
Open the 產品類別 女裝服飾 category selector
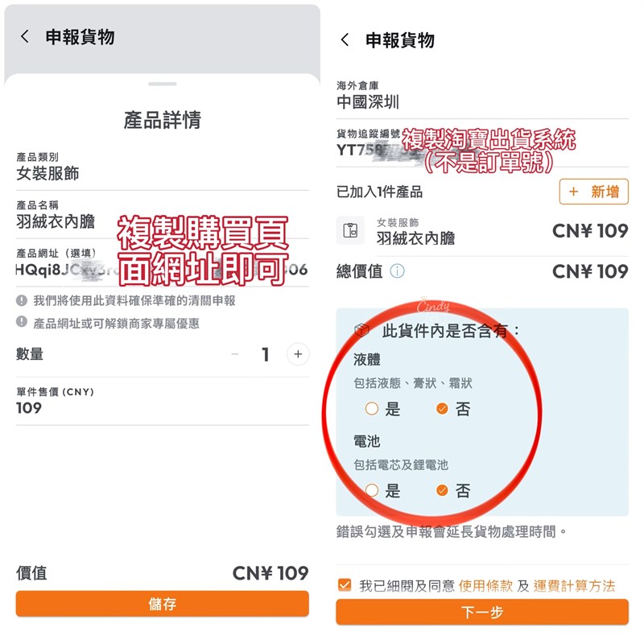point(163,167)
